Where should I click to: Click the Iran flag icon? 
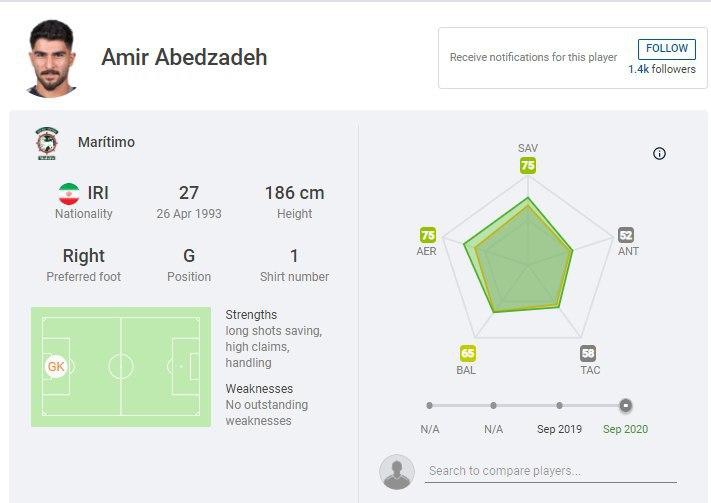tap(69, 193)
